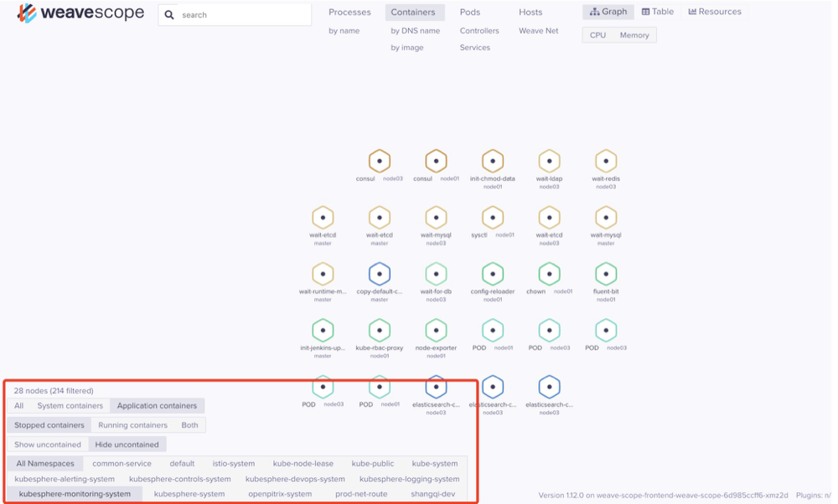Show only Running containers

point(132,425)
